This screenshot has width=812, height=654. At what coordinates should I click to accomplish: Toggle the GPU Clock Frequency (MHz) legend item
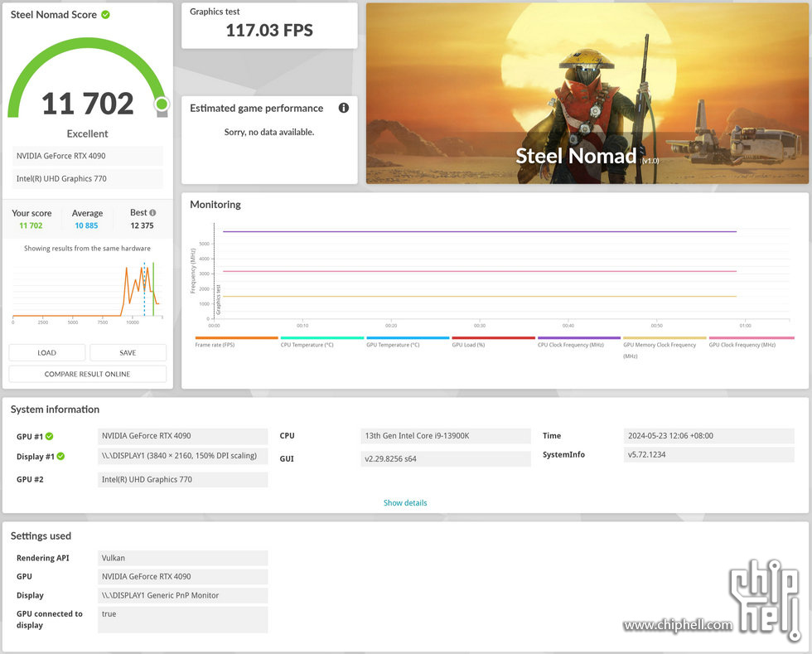tap(751, 342)
